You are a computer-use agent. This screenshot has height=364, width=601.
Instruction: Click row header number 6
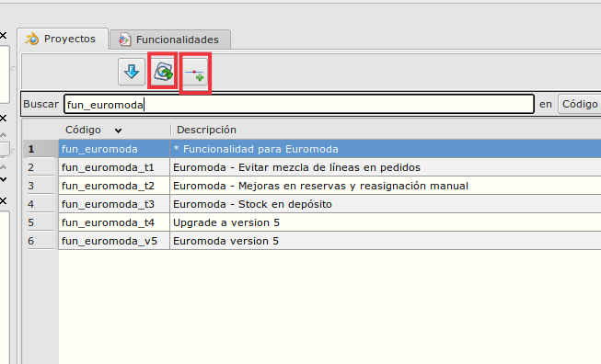40,241
